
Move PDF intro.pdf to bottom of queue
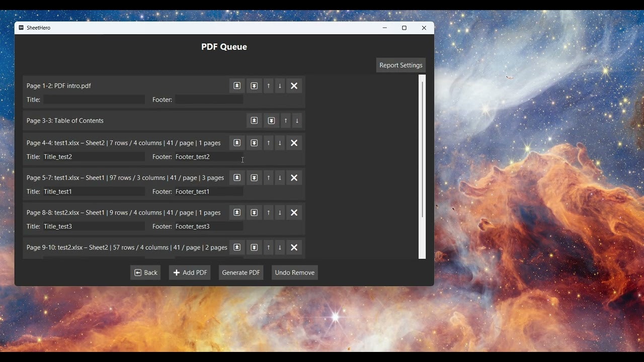tap(254, 86)
